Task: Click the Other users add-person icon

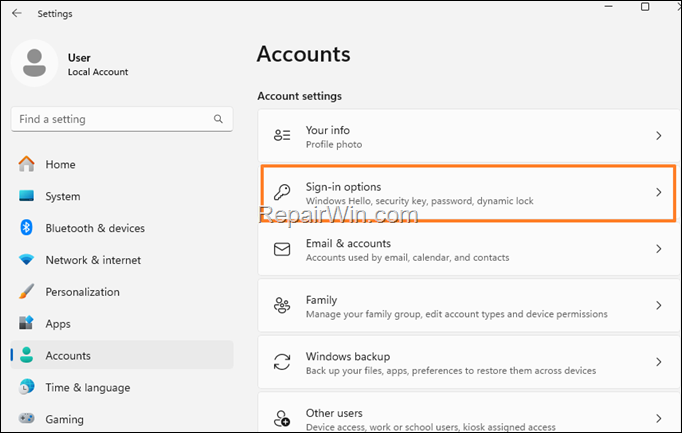Action: (282, 418)
